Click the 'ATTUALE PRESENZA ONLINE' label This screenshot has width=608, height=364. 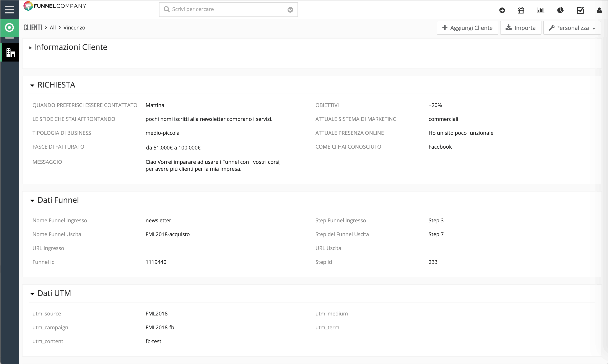(350, 133)
